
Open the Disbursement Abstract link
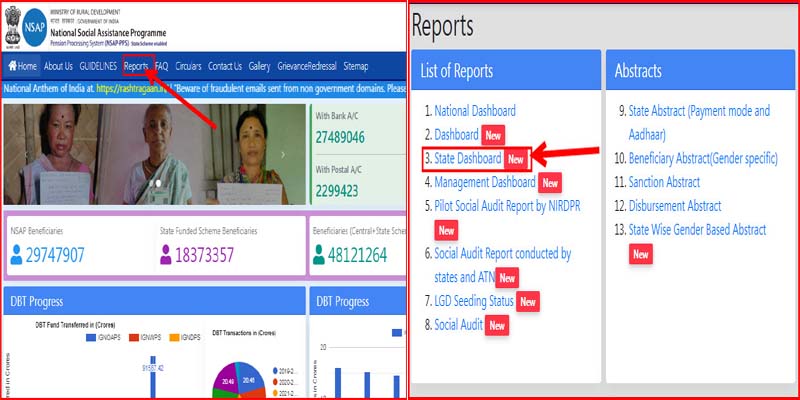(x=675, y=206)
